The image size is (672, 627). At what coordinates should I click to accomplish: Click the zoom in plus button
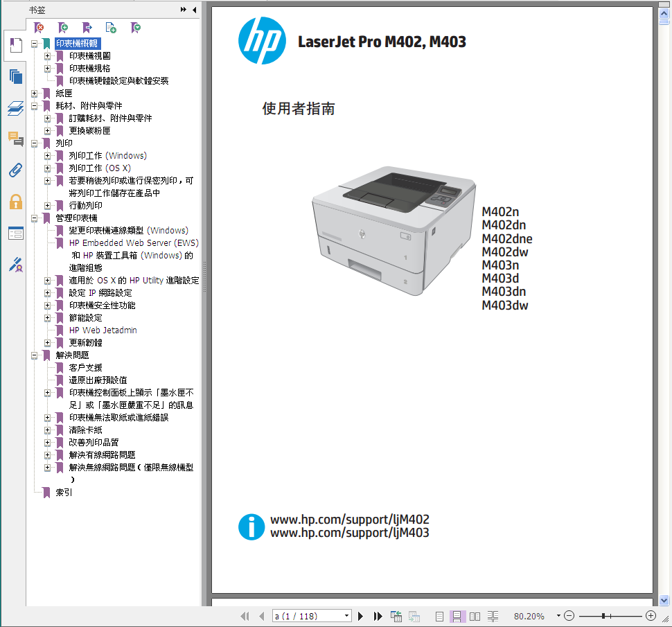(651, 616)
